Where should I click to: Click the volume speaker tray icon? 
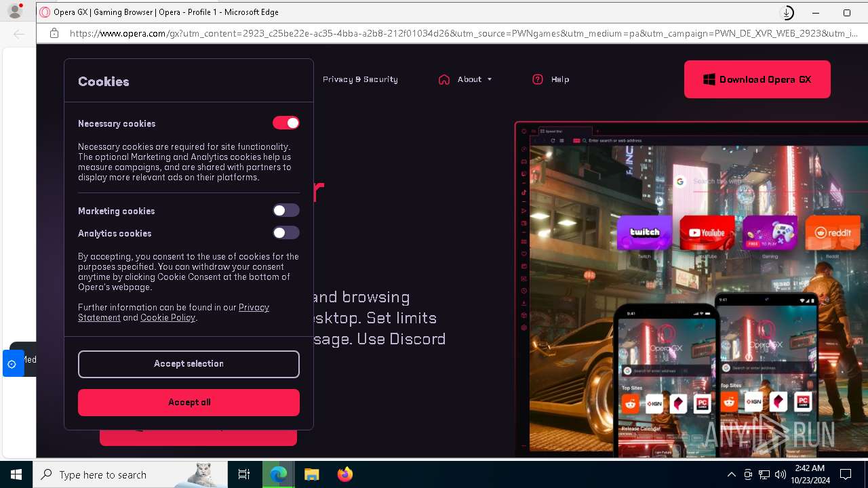781,474
